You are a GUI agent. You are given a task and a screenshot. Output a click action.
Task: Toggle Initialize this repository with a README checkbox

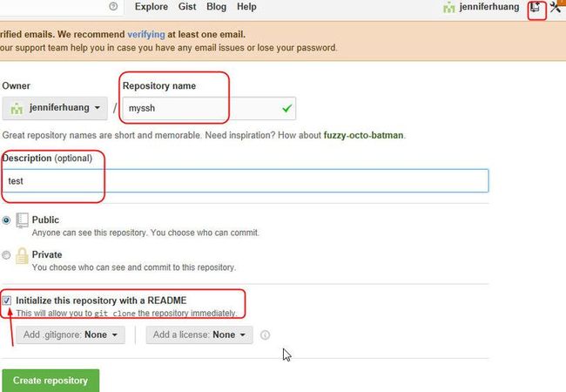click(6, 301)
